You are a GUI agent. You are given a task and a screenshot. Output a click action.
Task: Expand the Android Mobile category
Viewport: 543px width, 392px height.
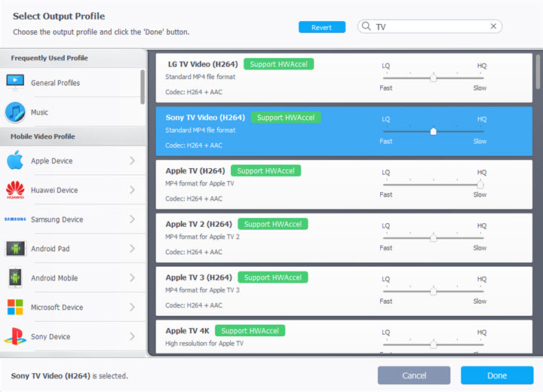132,277
